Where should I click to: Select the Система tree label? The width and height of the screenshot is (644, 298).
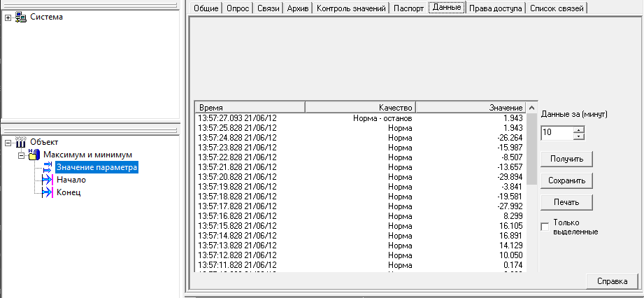click(x=46, y=17)
